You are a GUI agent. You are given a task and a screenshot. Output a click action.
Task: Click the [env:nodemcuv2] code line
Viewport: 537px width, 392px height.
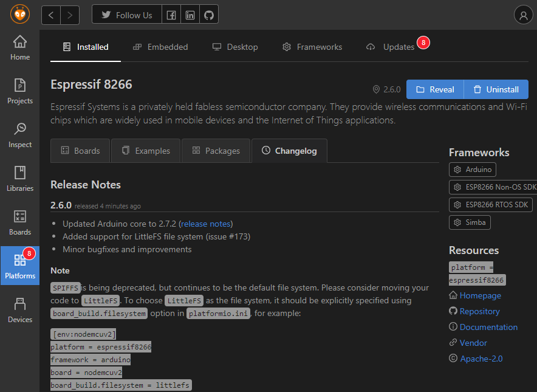(84, 334)
